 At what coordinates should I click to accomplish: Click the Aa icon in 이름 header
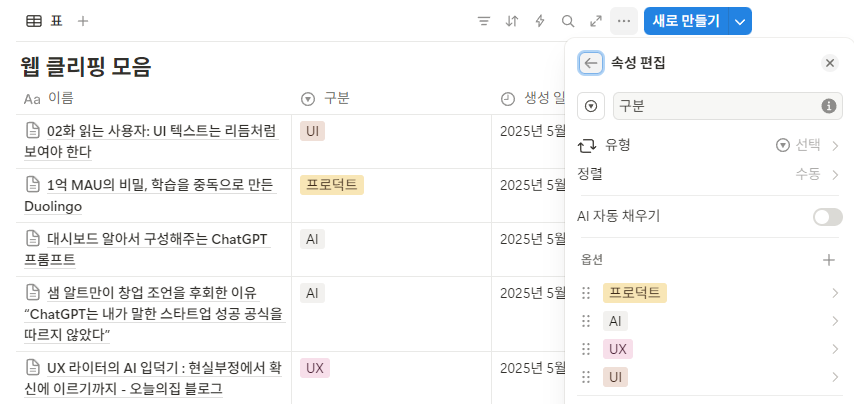(x=32, y=100)
